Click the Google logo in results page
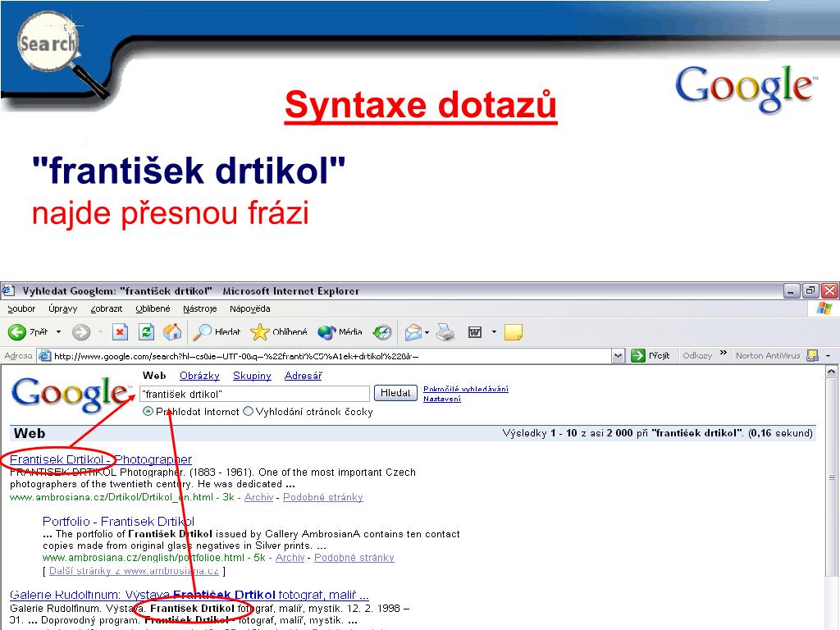 pos(71,395)
